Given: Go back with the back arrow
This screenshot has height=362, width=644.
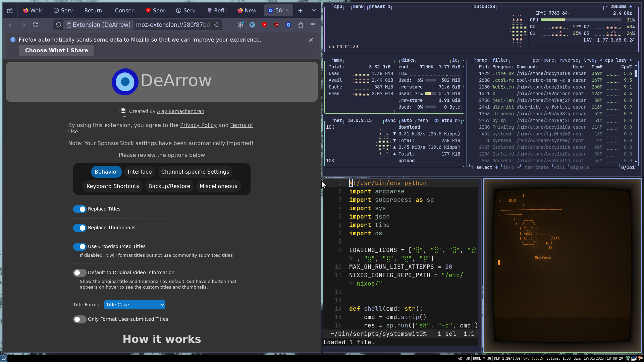Looking at the screenshot, I should [11, 25].
